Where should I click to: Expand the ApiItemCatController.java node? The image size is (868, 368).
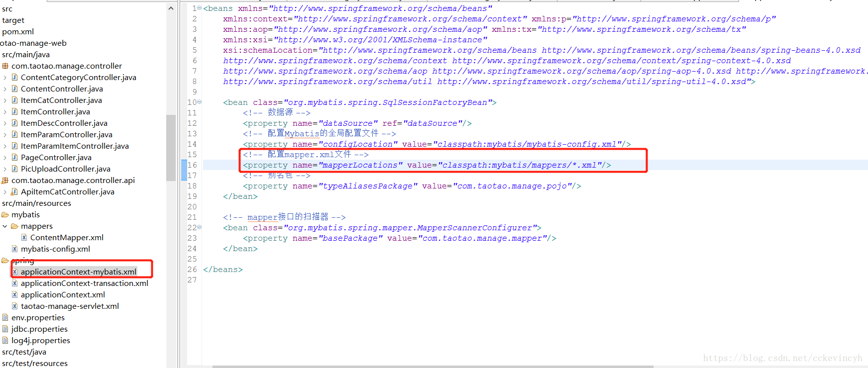click(x=5, y=192)
